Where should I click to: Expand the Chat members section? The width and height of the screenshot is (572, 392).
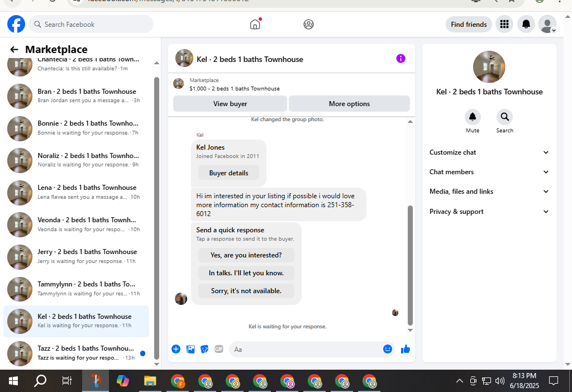(489, 172)
